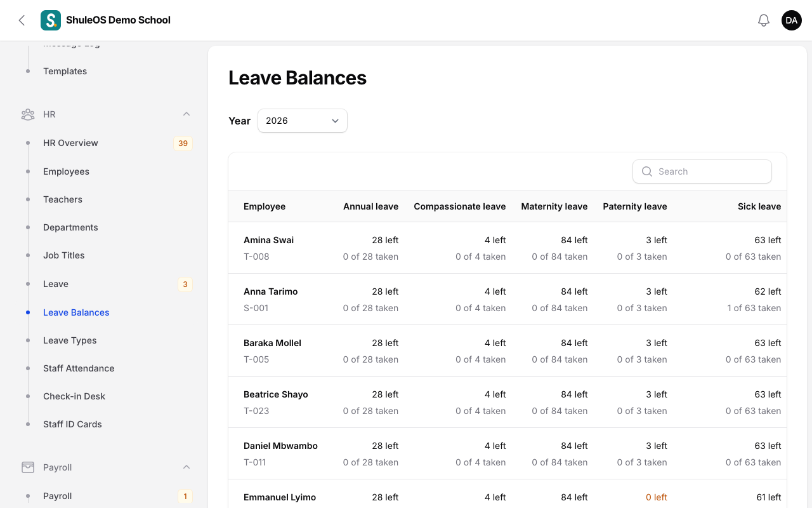The height and width of the screenshot is (508, 812).
Task: Open the Employees page
Action: coord(66,171)
